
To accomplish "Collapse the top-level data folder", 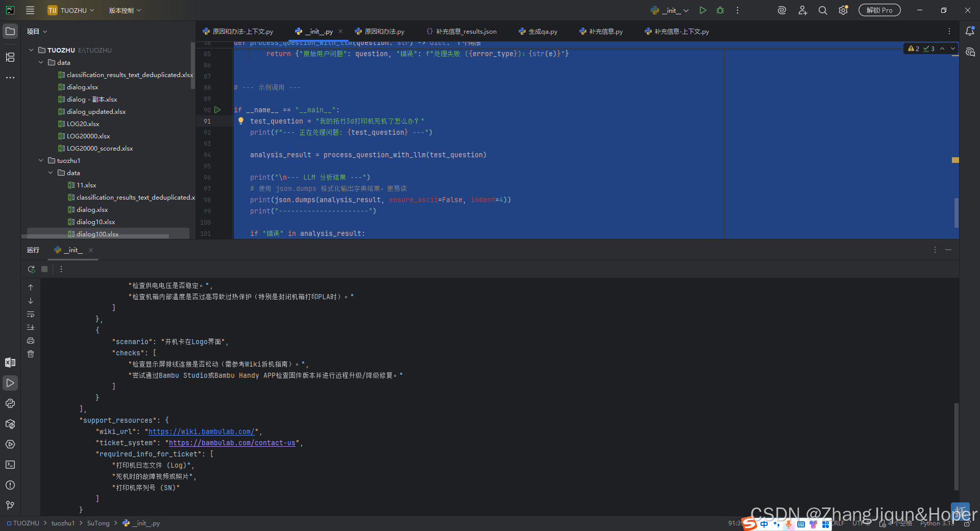I will tap(41, 62).
